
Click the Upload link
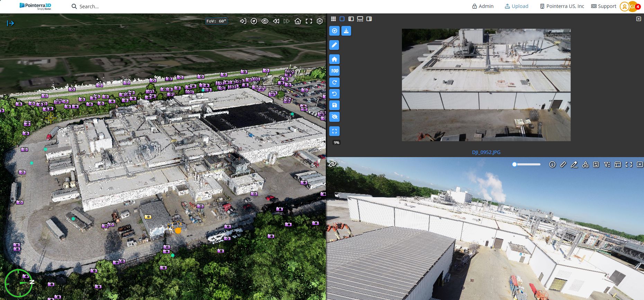pos(516,6)
